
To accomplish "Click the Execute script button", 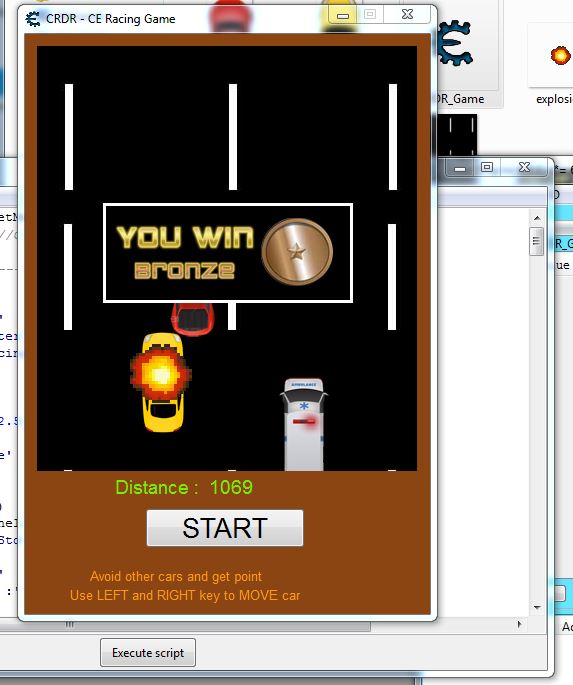I will 148,653.
